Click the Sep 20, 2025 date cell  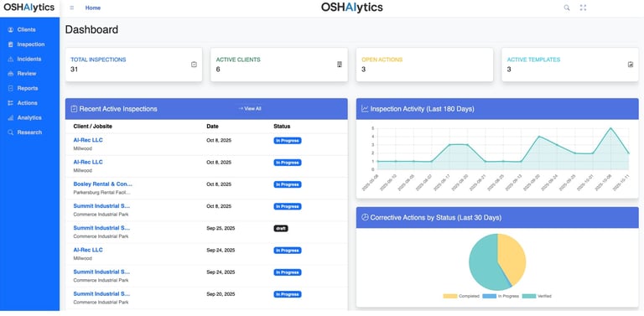pyautogui.click(x=221, y=294)
